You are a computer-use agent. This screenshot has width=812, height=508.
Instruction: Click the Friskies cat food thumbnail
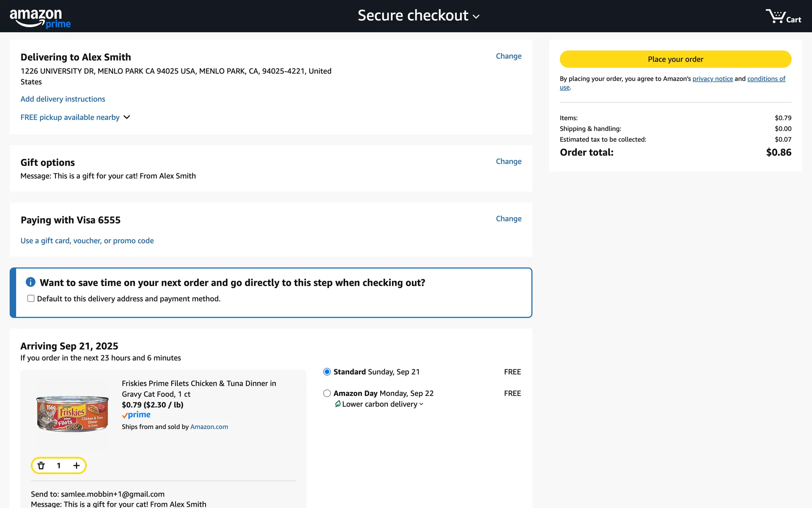tap(72, 413)
